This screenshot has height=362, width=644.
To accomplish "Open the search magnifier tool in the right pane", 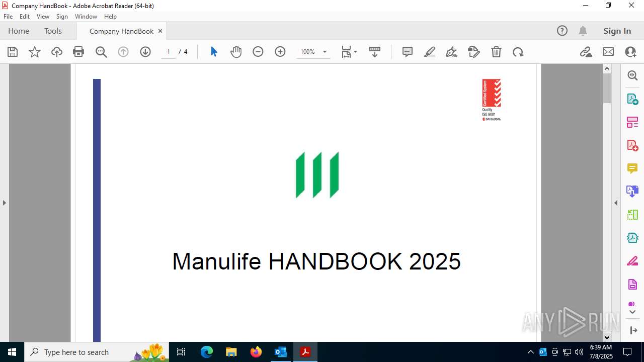I will (x=632, y=75).
